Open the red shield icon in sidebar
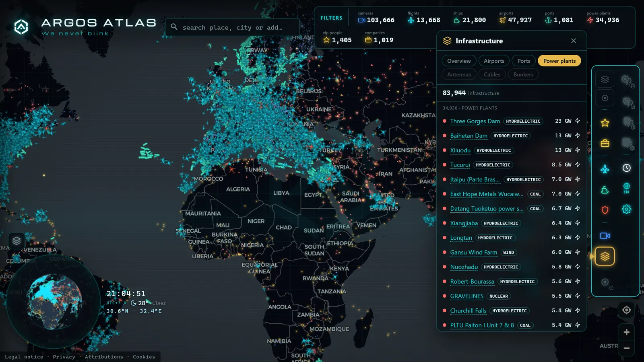644x362 pixels. point(605,210)
